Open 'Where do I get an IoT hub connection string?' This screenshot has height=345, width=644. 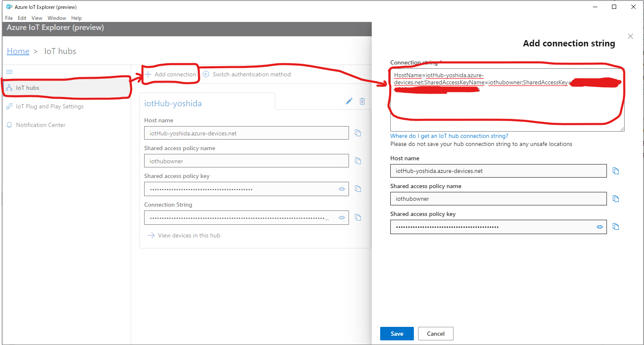[449, 136]
